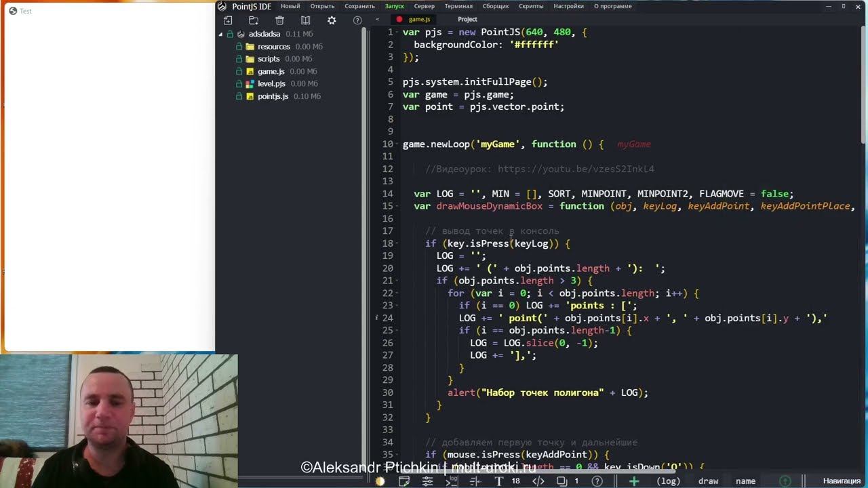Insert the name snippet
The height and width of the screenshot is (488, 868).
746,481
